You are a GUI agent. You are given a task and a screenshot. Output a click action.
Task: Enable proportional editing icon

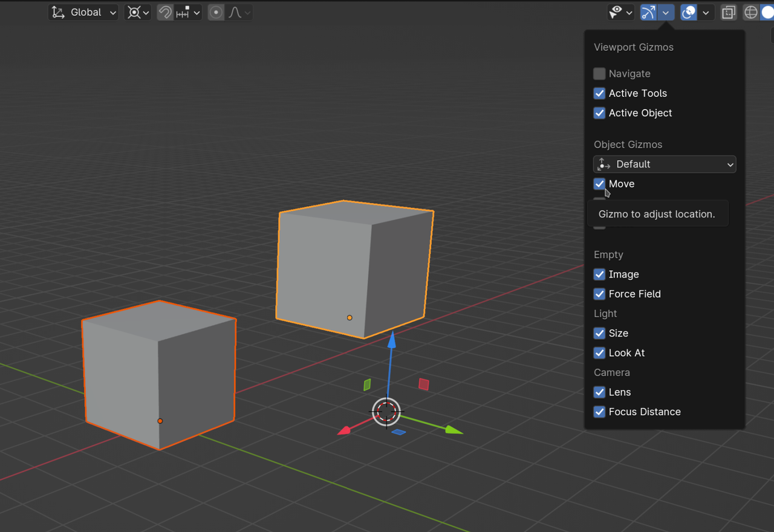coord(216,13)
